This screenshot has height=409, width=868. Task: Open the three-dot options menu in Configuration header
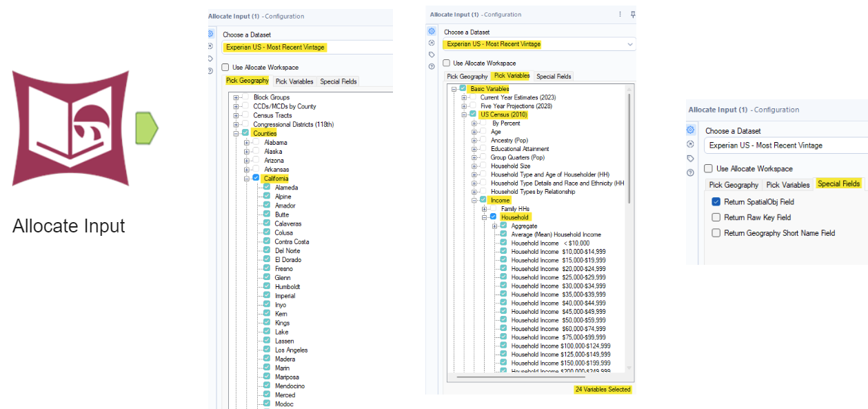click(620, 14)
